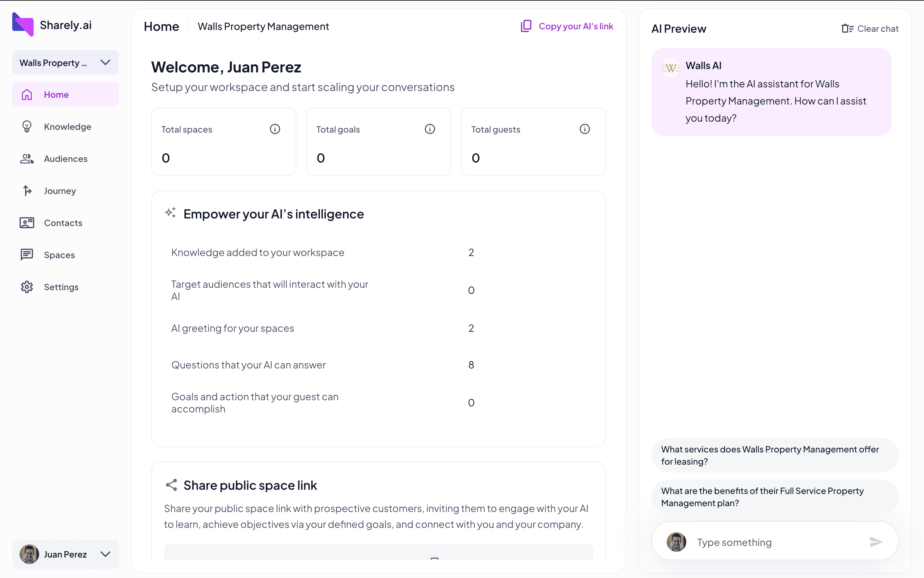
Task: Click the Clear chat button
Action: [870, 29]
